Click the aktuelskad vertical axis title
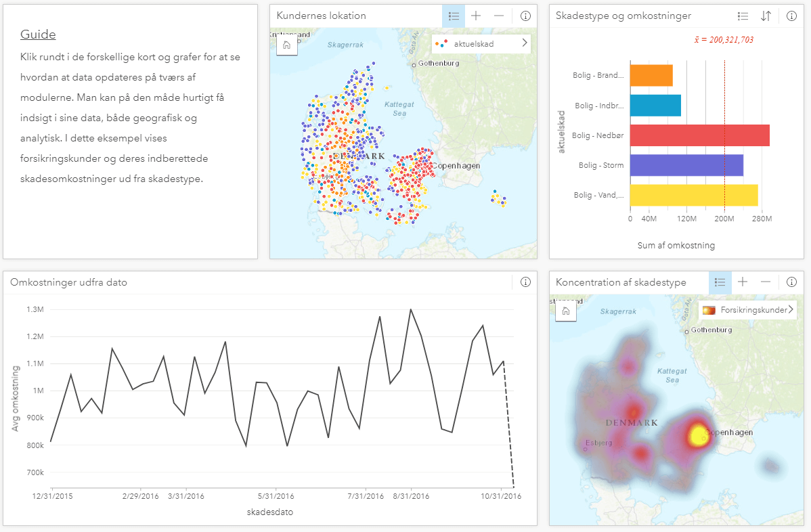The height and width of the screenshot is (532, 811). (x=561, y=132)
